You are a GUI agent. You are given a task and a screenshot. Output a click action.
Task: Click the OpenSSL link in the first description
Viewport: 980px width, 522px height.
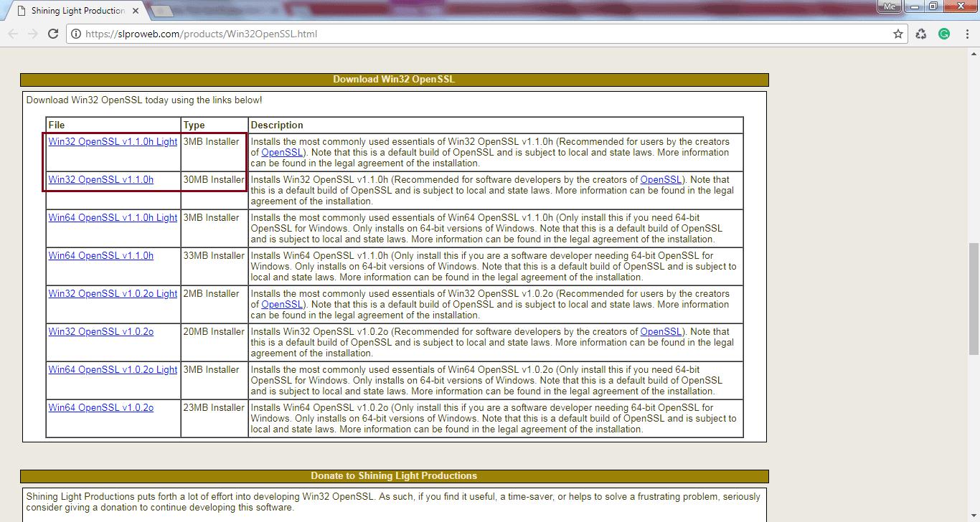coord(282,152)
